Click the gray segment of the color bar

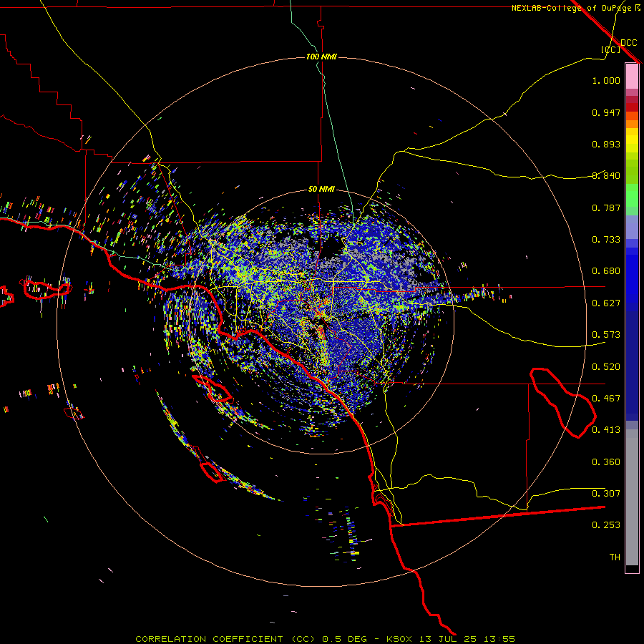coord(632,497)
